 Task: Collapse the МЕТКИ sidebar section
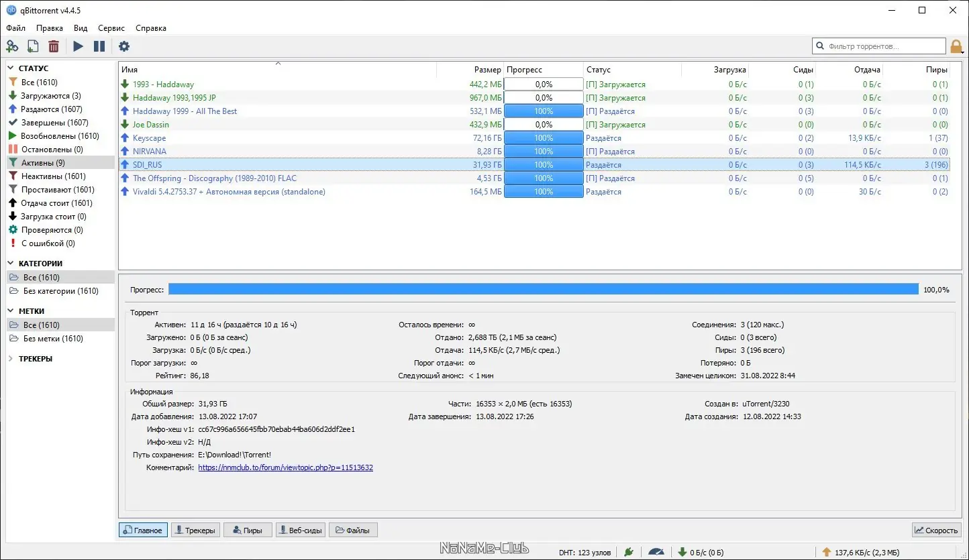[x=11, y=311]
